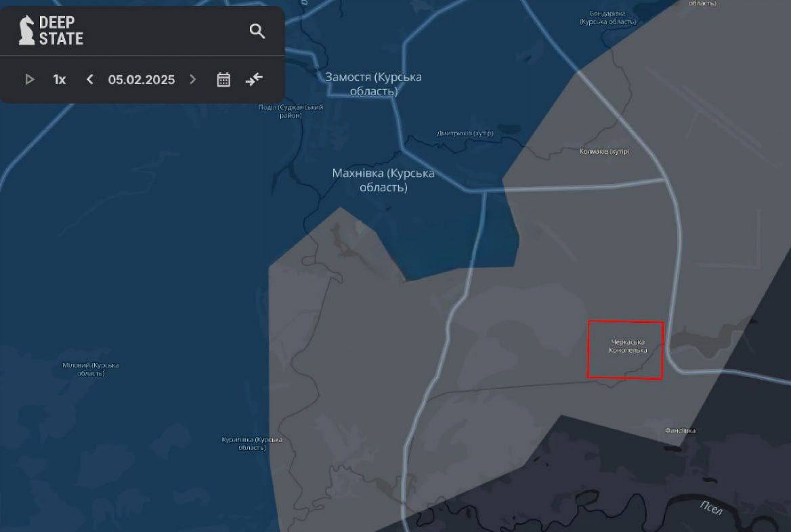The height and width of the screenshot is (532, 791).
Task: Change the 1x playback speed
Action: pyautogui.click(x=60, y=79)
